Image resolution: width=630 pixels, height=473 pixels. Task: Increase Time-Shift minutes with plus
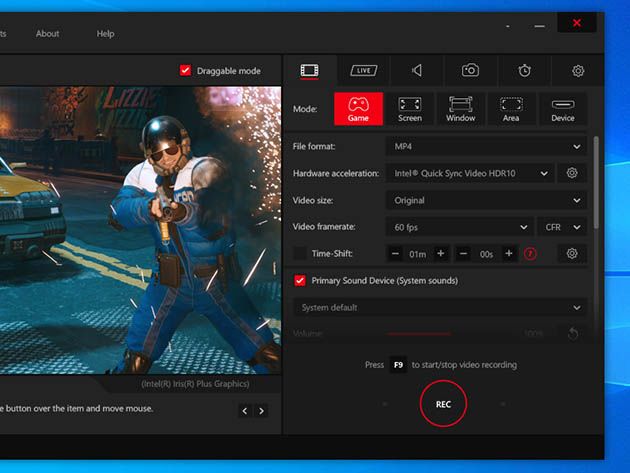(x=441, y=254)
